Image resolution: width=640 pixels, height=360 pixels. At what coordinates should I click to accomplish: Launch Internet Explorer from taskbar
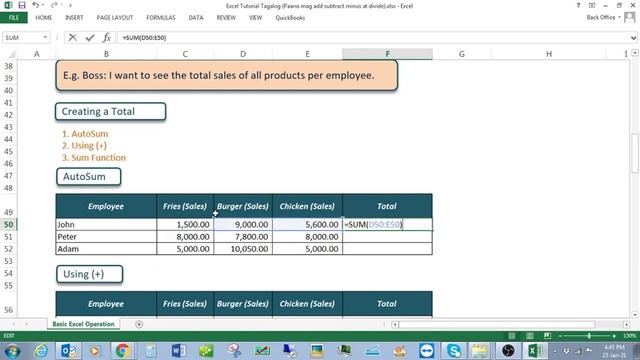pos(41,351)
